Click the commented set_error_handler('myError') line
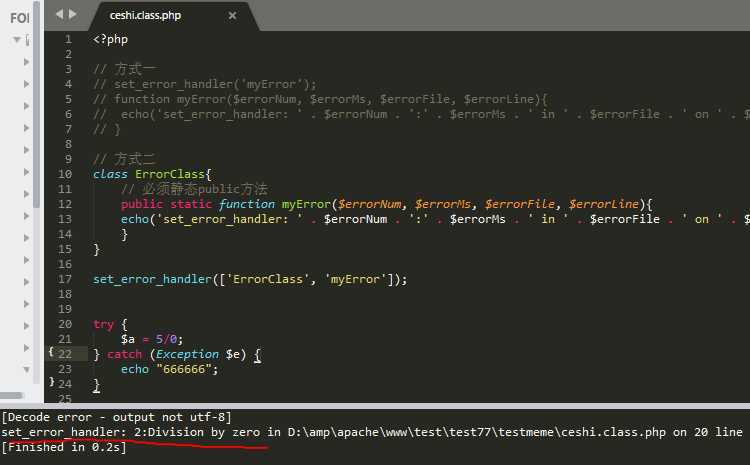This screenshot has width=750, height=465. [x=205, y=84]
